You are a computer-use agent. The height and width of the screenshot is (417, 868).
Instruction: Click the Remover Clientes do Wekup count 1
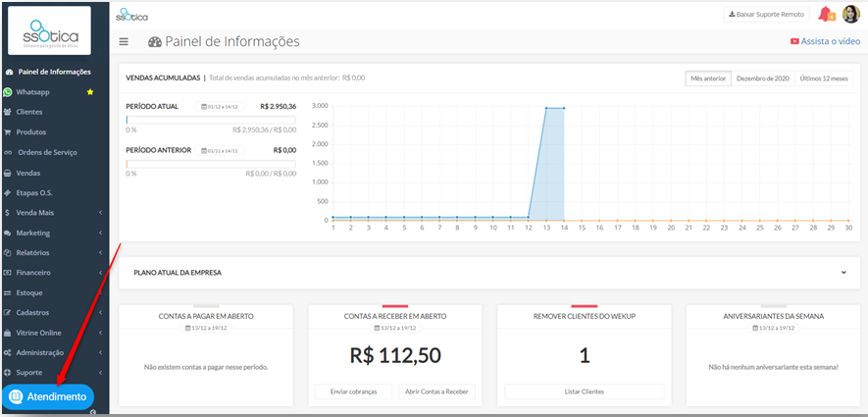584,355
